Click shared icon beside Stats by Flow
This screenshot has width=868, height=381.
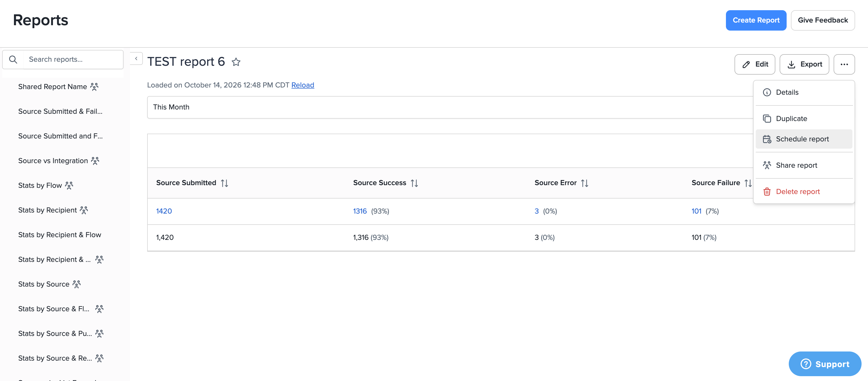tap(69, 185)
